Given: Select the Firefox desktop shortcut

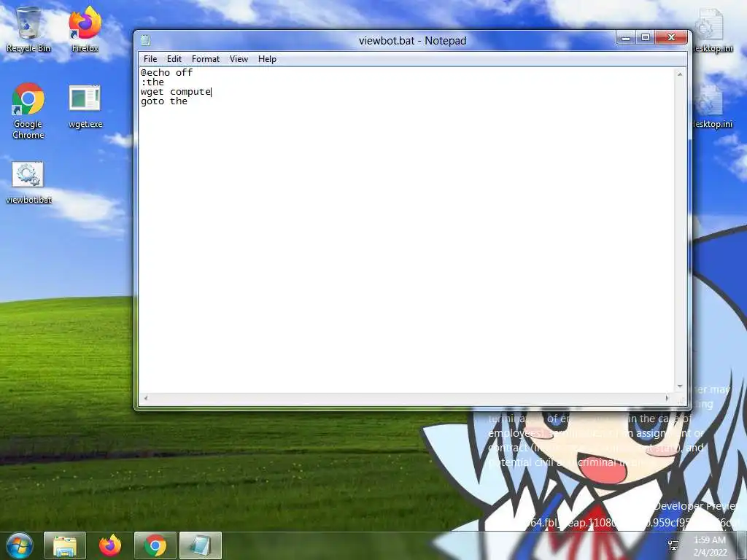Looking at the screenshot, I should click(85, 29).
